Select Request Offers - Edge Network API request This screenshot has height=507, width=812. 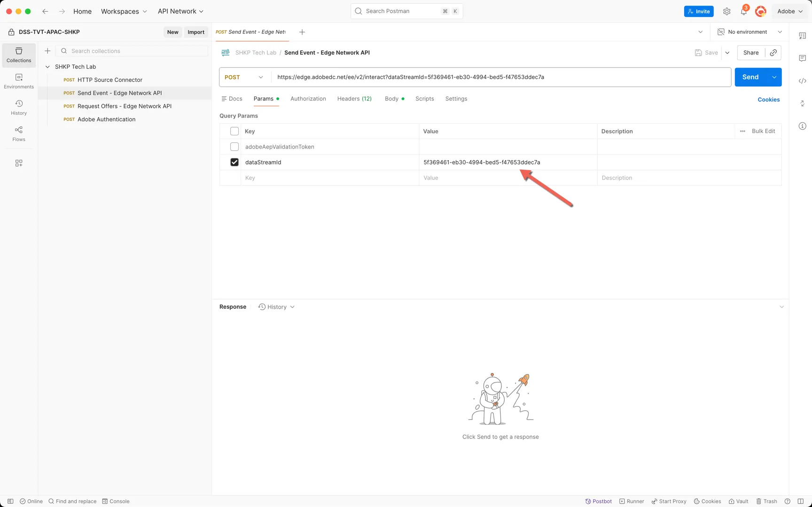pyautogui.click(x=125, y=106)
